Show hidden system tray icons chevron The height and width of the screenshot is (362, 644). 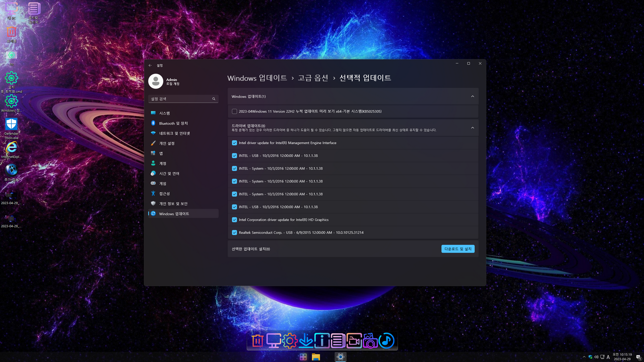584,357
